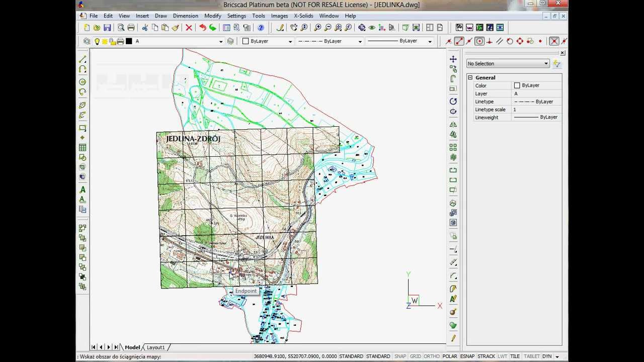Toggle LWT in the status bar
This screenshot has width=644, height=362.
[502, 356]
